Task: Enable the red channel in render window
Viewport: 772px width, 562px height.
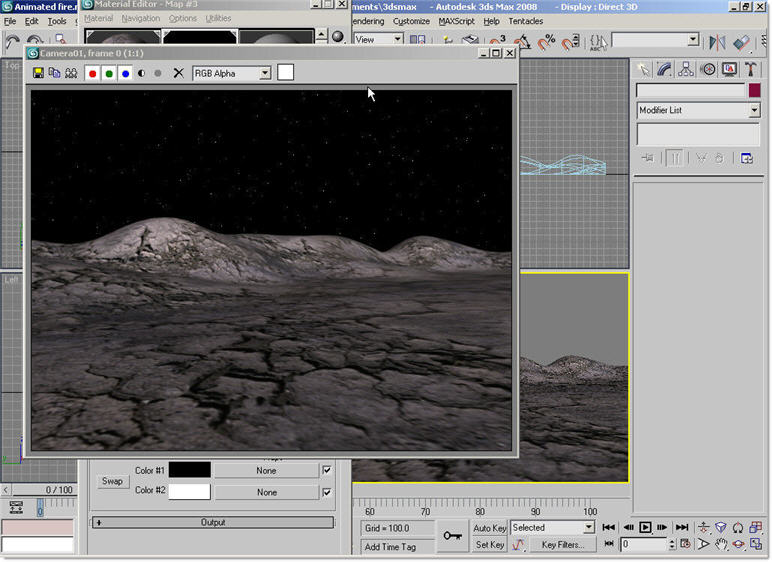Action: [93, 73]
